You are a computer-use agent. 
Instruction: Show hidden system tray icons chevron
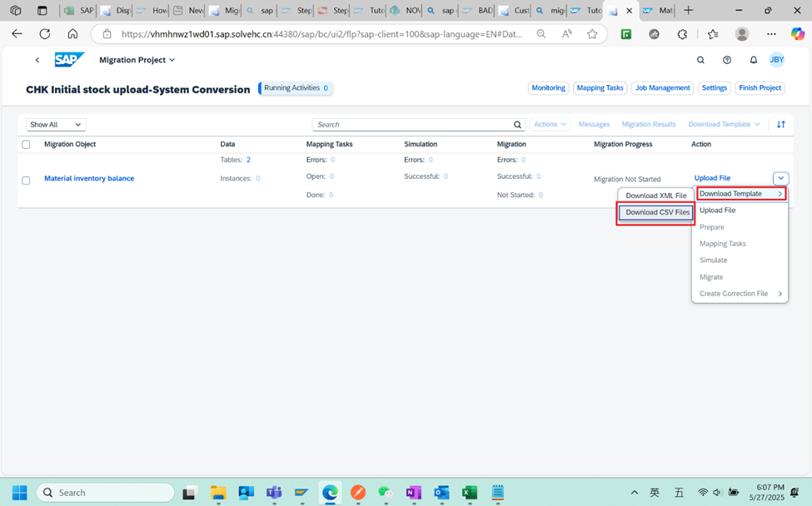tap(635, 493)
